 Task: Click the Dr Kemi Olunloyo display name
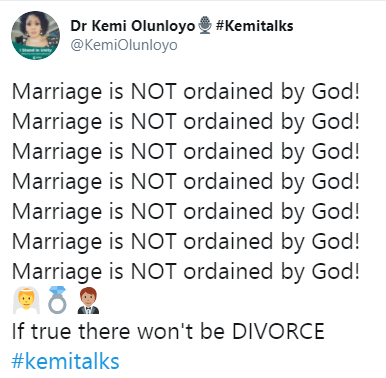[132, 26]
